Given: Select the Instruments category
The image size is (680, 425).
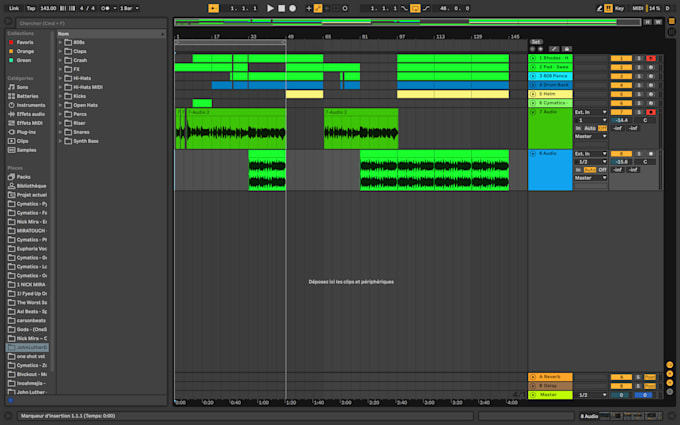Looking at the screenshot, I should 31,105.
